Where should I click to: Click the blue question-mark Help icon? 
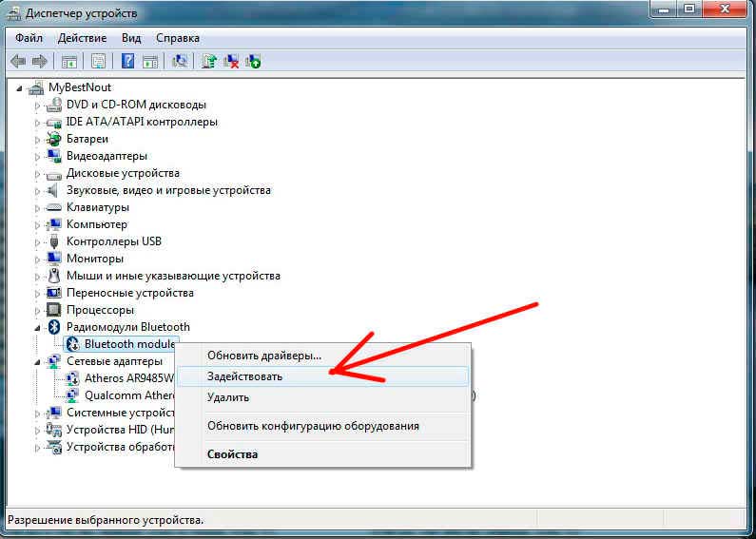[127, 61]
